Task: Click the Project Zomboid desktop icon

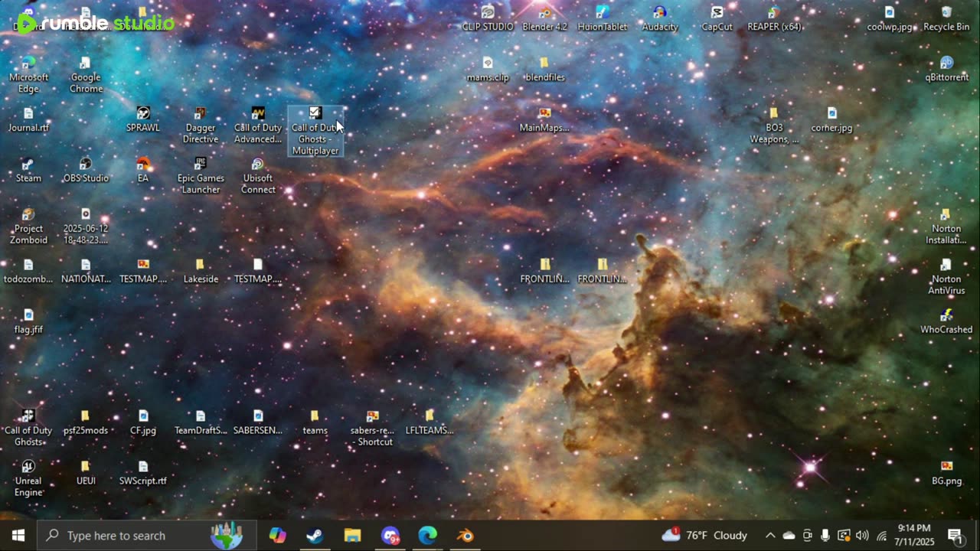Action: 28,227
